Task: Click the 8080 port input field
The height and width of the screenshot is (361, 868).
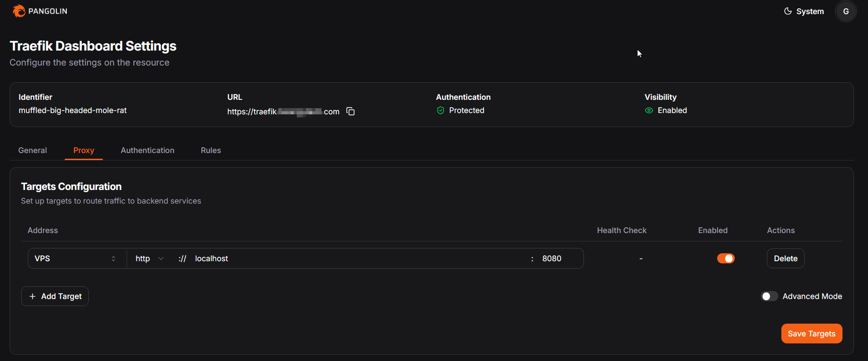Action: (x=560, y=259)
